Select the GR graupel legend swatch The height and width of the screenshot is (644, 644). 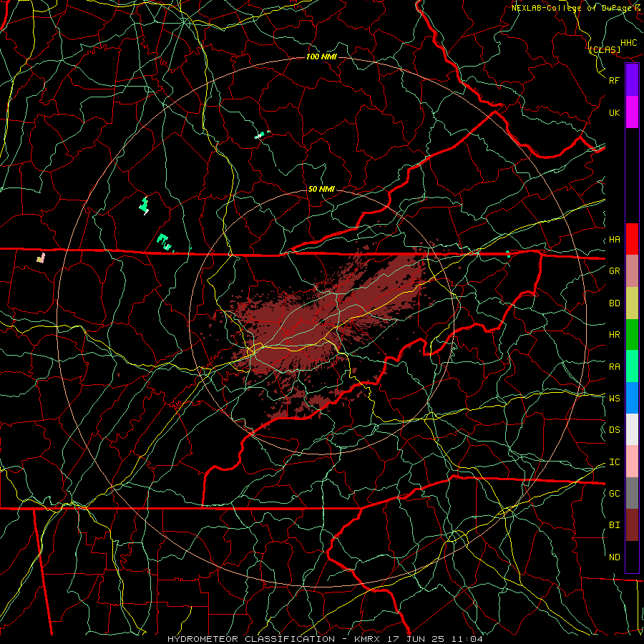tap(632, 271)
